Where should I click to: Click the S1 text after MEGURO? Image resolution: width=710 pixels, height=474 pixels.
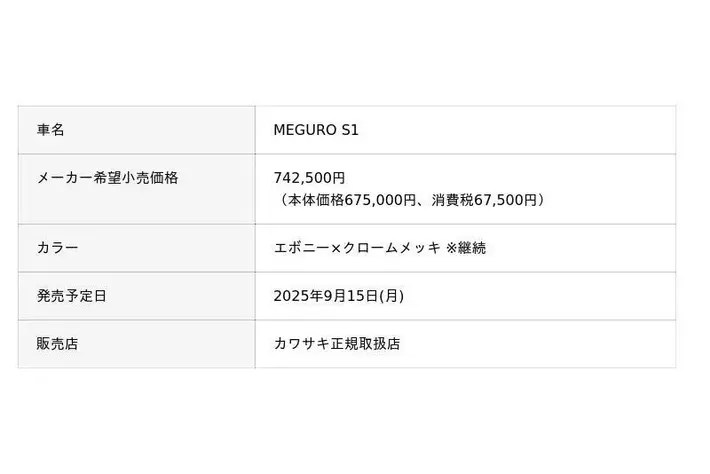(x=349, y=130)
